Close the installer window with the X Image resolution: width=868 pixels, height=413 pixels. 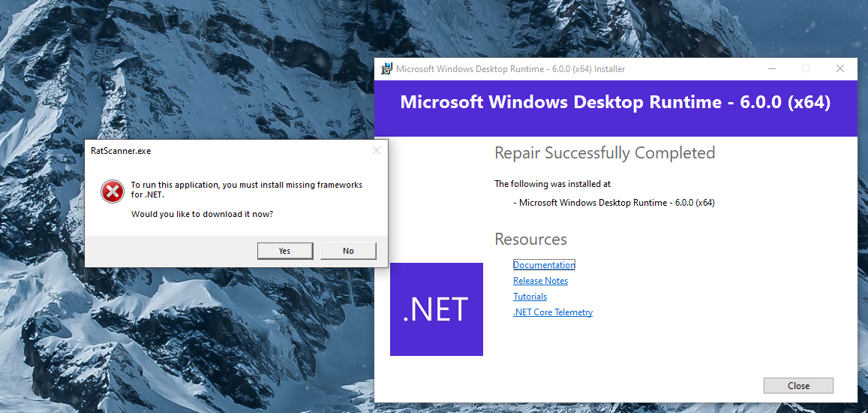[x=839, y=69]
